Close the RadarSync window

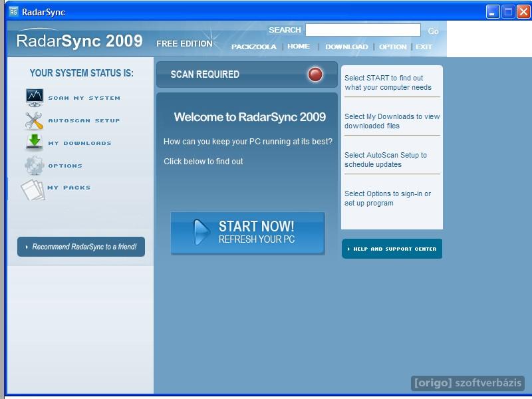coord(523,12)
